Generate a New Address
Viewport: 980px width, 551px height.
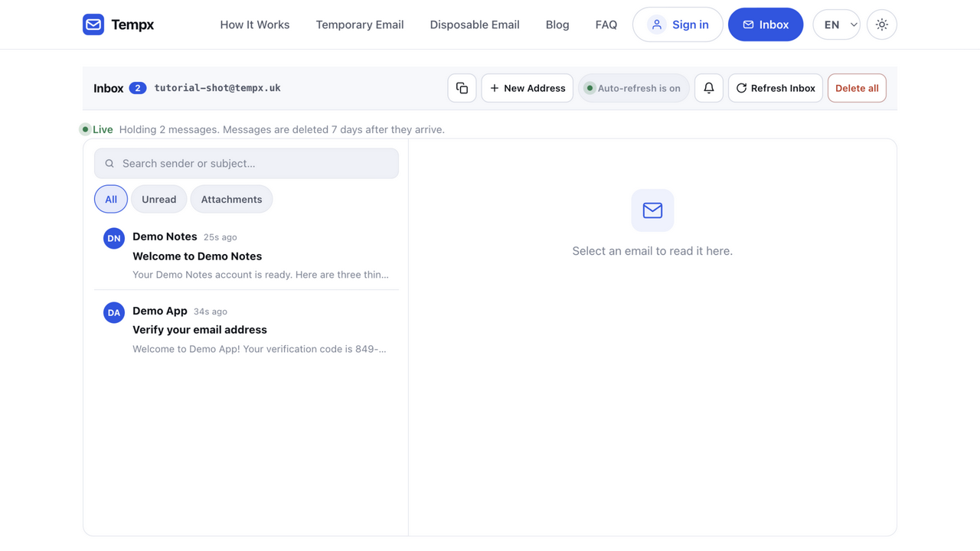tap(528, 88)
